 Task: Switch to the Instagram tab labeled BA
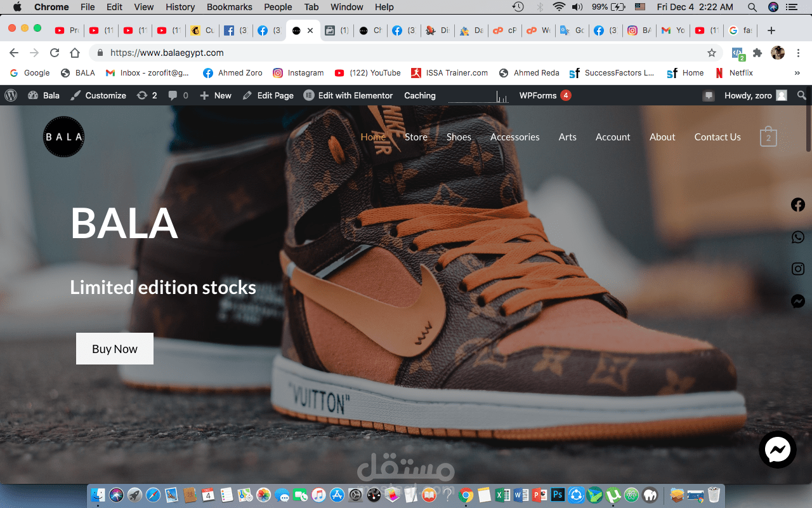tap(639, 30)
